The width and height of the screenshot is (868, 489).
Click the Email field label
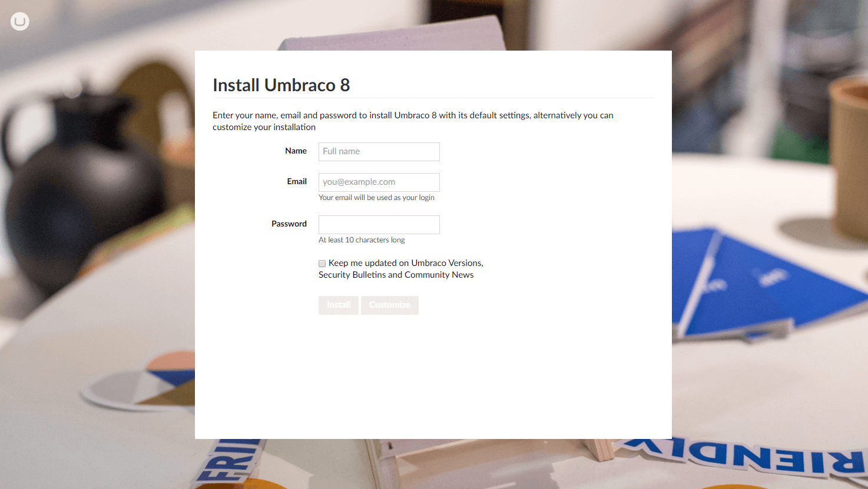click(297, 182)
